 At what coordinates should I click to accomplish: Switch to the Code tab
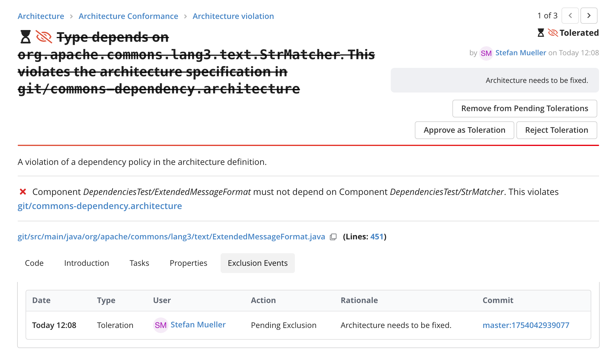coord(34,263)
